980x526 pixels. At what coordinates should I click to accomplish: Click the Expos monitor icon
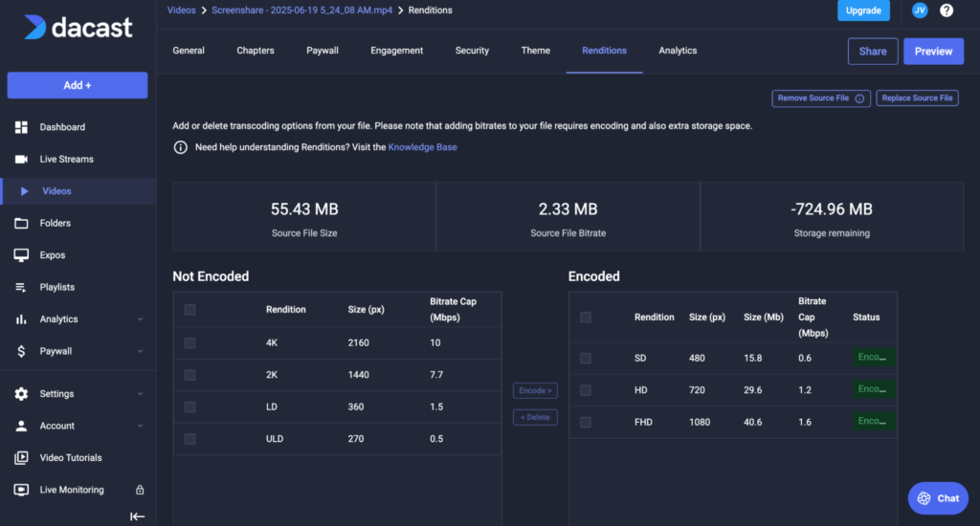tap(21, 255)
